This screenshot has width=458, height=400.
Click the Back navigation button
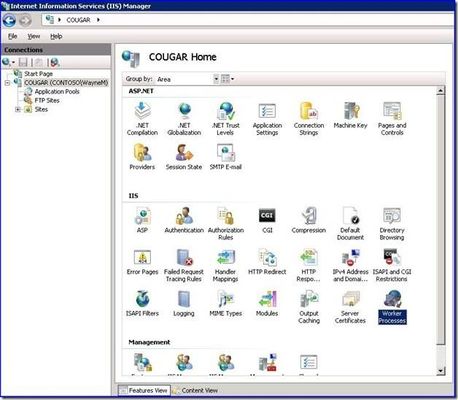coord(9,20)
